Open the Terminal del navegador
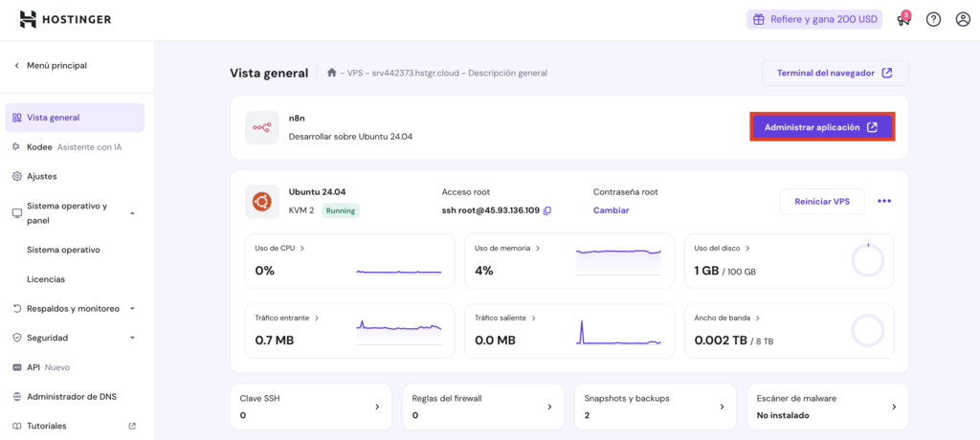This screenshot has width=980, height=440. pyautogui.click(x=835, y=73)
